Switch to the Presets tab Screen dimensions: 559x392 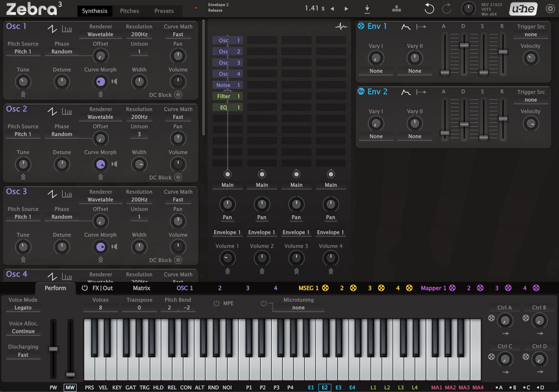tap(164, 11)
